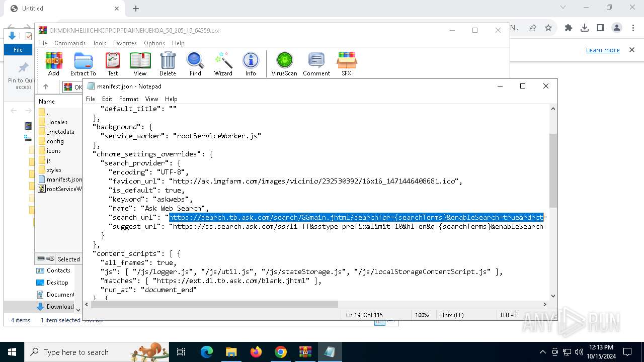Click the Extract To toolbar icon
644x362 pixels.
[x=83, y=64]
